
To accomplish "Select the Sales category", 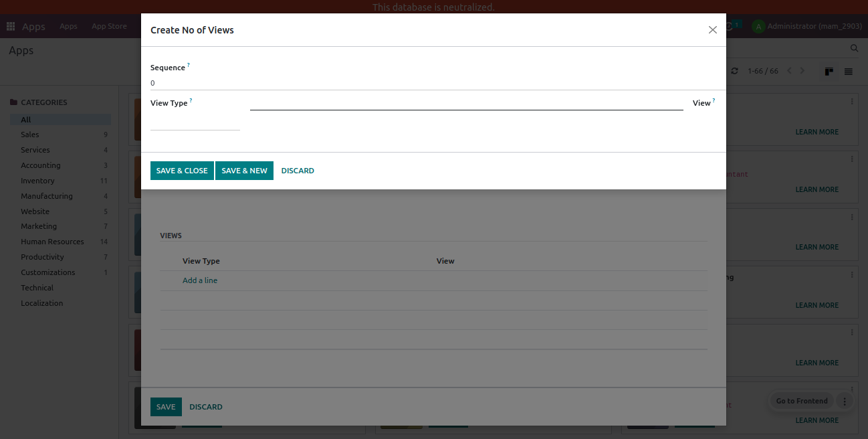I will (x=60, y=135).
